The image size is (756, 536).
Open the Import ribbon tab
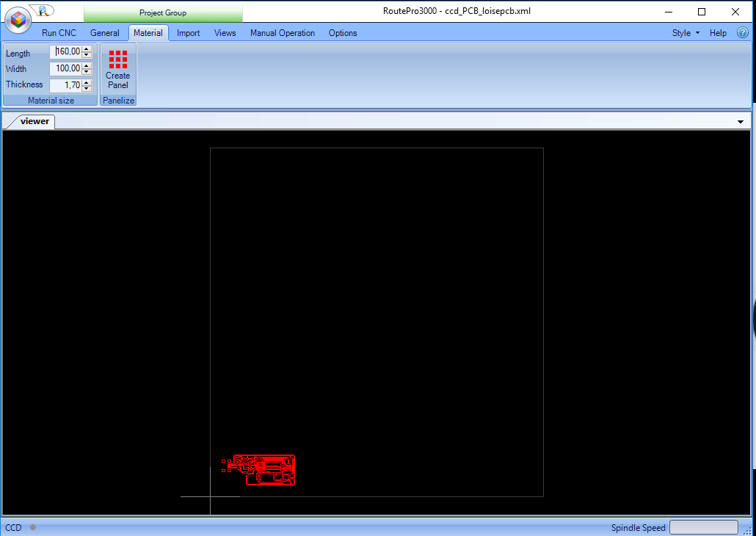tap(188, 33)
